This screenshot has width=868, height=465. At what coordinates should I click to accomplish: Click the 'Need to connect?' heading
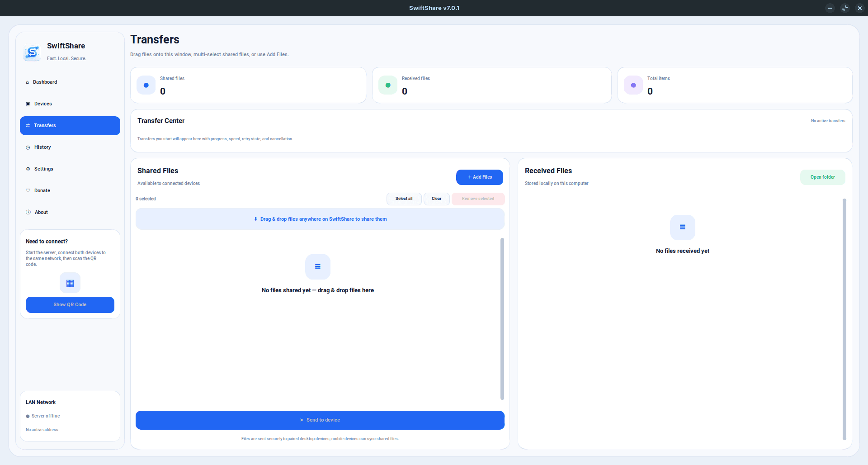(x=47, y=242)
